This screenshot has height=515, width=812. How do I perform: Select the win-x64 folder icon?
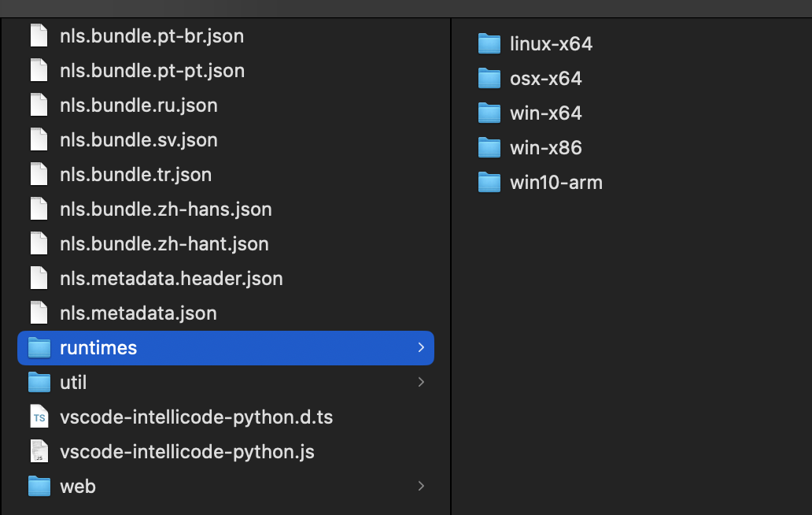[x=489, y=113]
